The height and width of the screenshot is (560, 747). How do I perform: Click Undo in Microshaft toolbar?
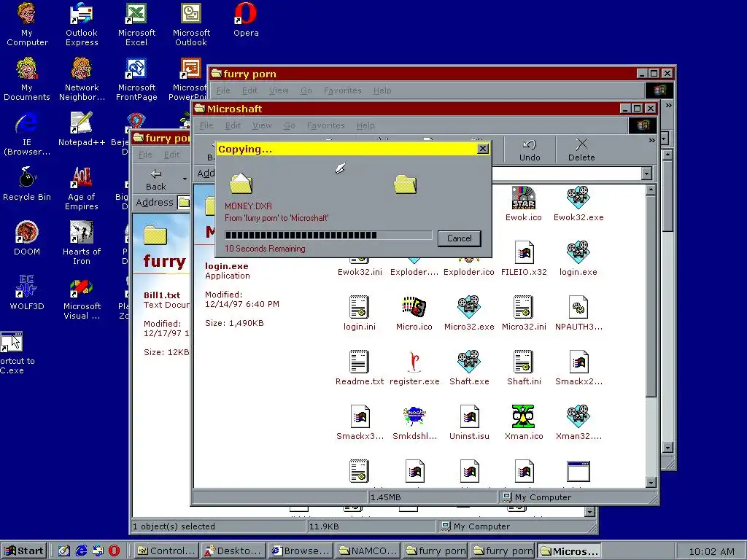tap(530, 150)
